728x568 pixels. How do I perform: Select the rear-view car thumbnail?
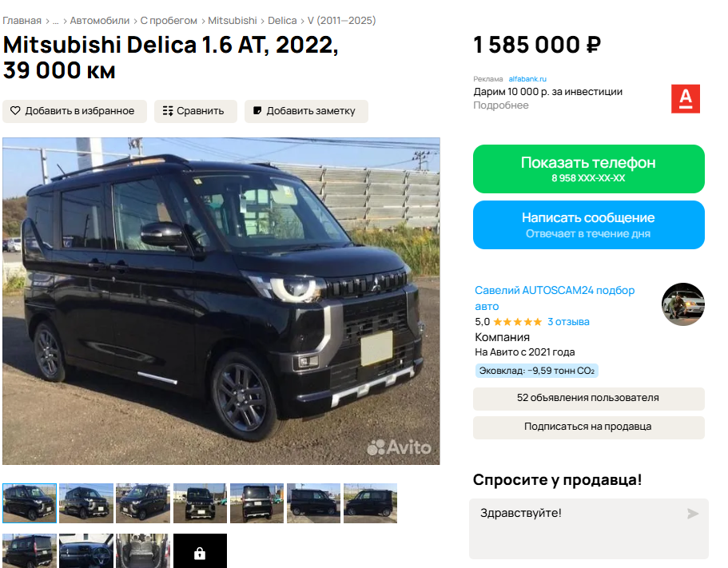(x=257, y=503)
